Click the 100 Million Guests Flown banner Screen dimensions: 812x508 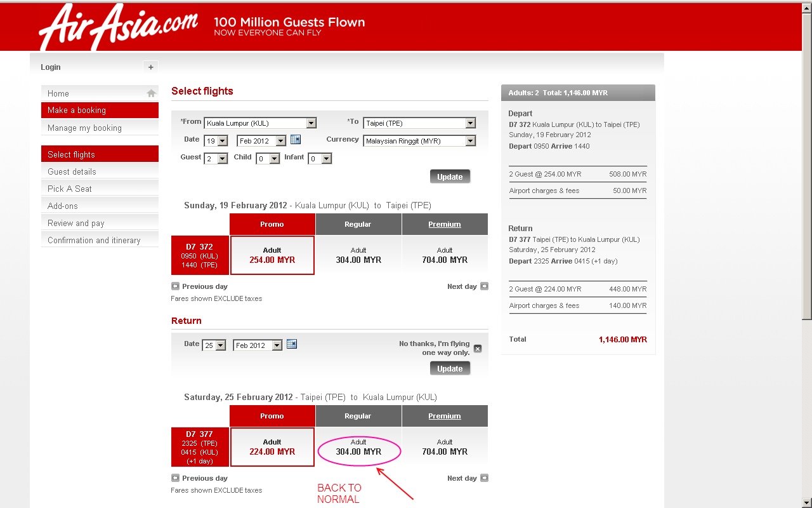[289, 26]
